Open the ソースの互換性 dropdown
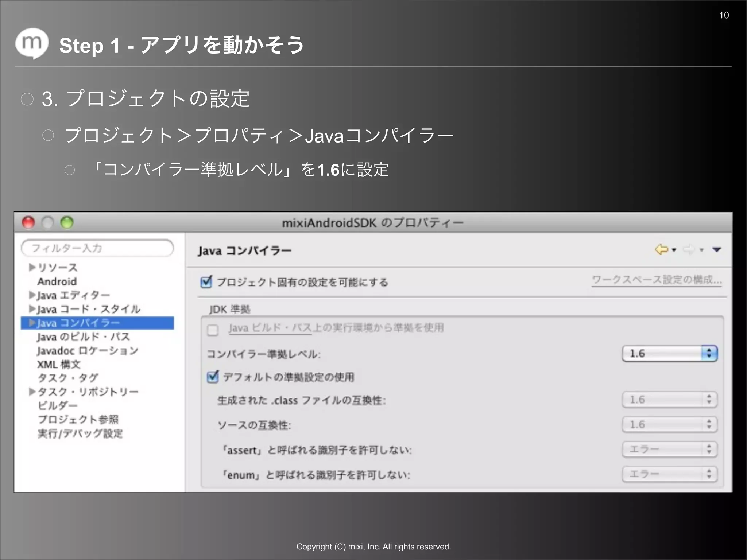 point(669,424)
